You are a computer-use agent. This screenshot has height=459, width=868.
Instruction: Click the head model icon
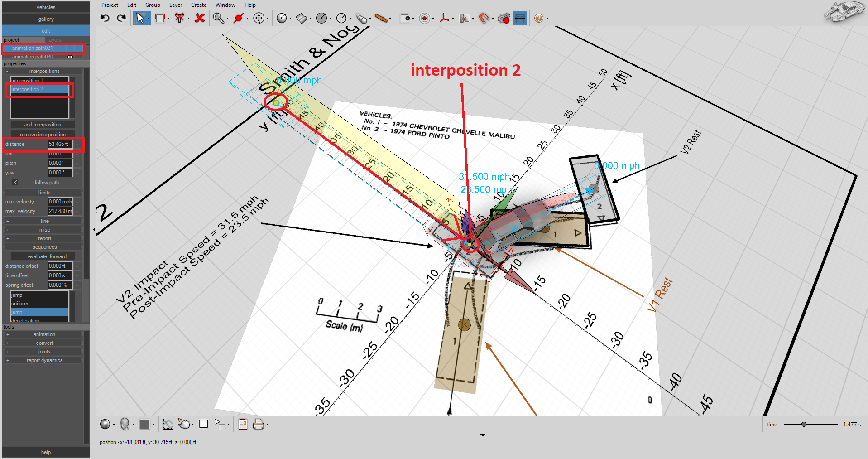point(125,424)
